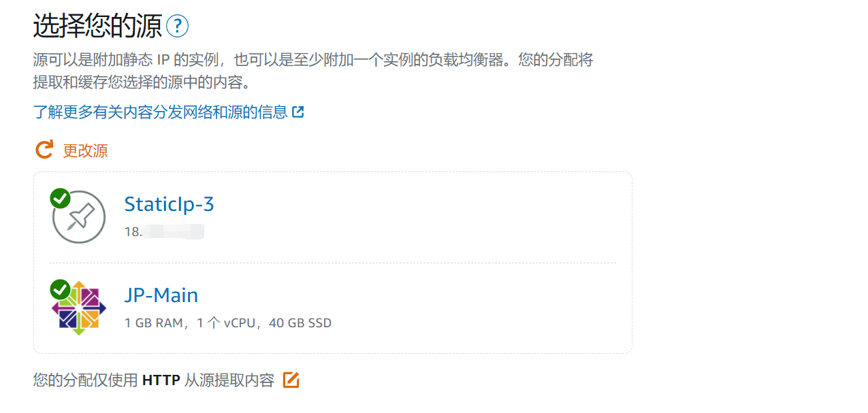Screen dimensions: 868x413
Task: Open the StaticIp-3 link
Action: pyautogui.click(x=169, y=204)
